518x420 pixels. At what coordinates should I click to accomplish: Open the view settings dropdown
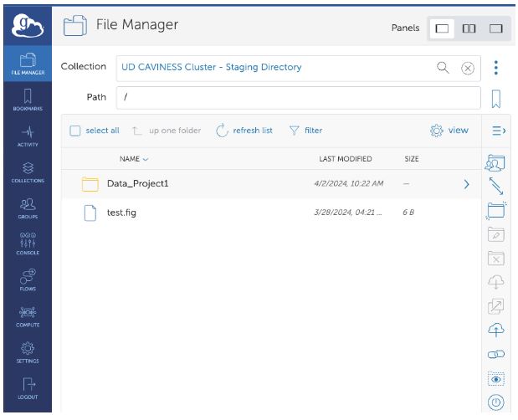coord(449,131)
